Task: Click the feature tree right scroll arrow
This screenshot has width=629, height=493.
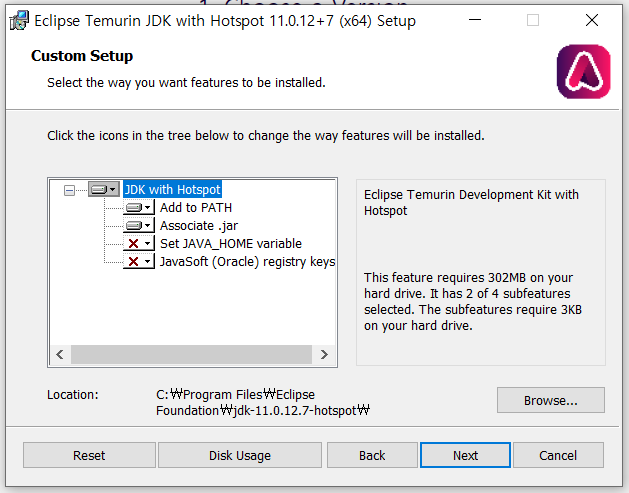Action: pyautogui.click(x=324, y=355)
